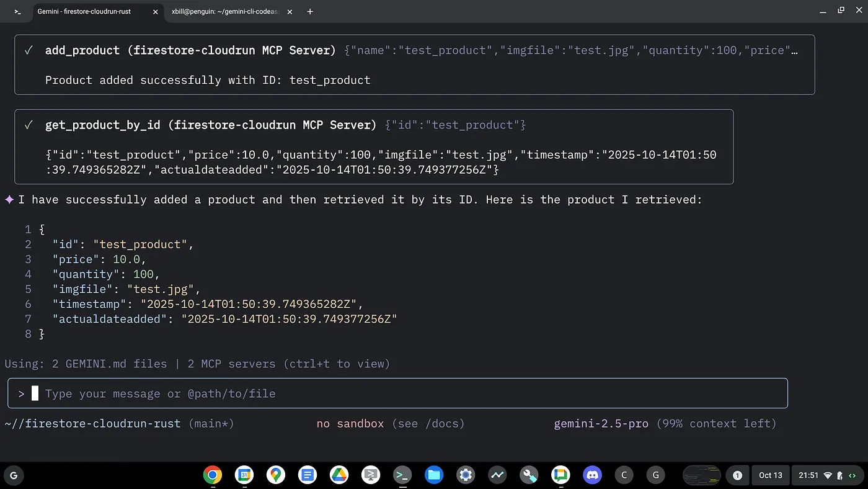The height and width of the screenshot is (489, 868).
Task: Open Google Drive from the shelf
Action: click(339, 475)
